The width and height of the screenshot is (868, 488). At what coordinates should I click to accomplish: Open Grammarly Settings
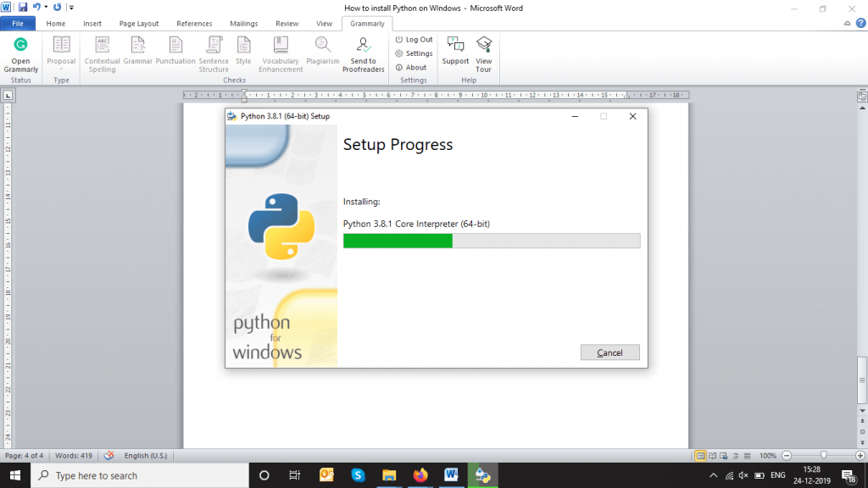click(x=414, y=53)
